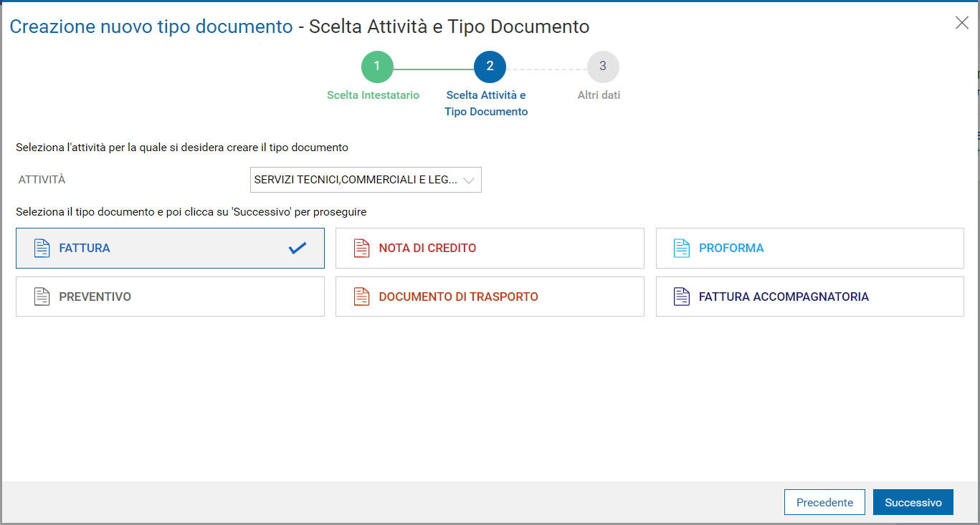Select the PROFORMA document type
The height and width of the screenshot is (525, 980).
(x=809, y=249)
